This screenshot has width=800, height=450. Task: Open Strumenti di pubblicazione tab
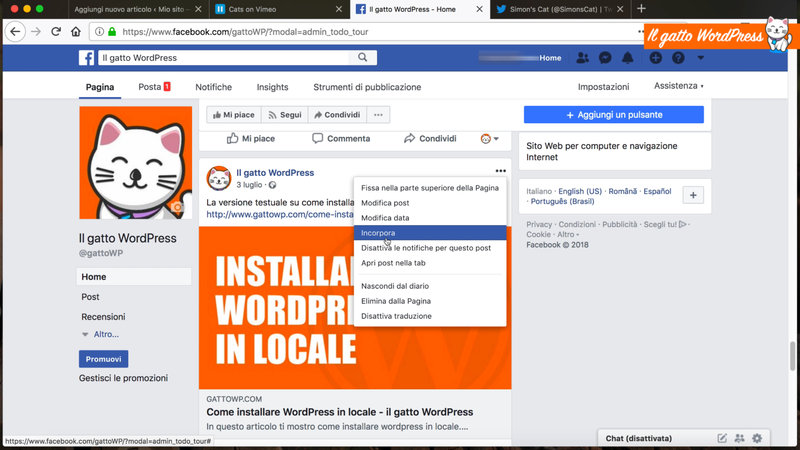coord(367,87)
